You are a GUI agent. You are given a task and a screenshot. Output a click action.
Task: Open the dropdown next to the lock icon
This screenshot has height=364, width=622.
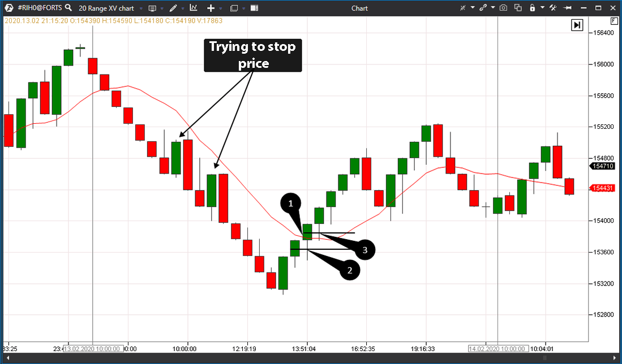[x=543, y=8]
